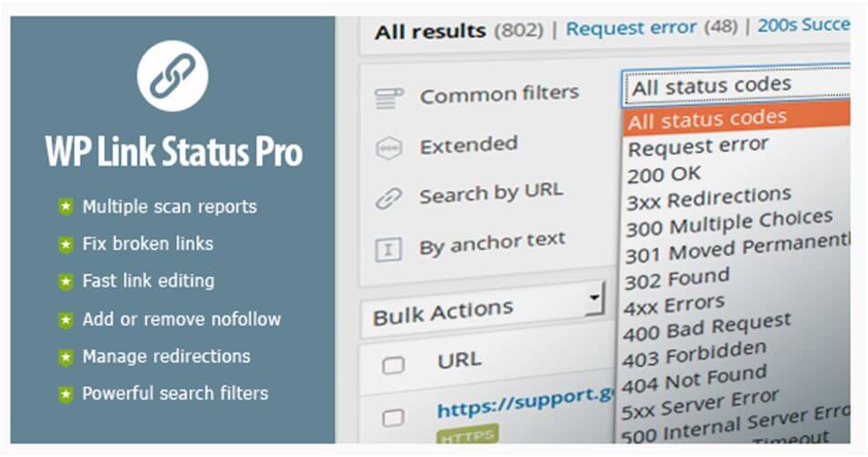Switch to Request error results tab

[x=631, y=27]
